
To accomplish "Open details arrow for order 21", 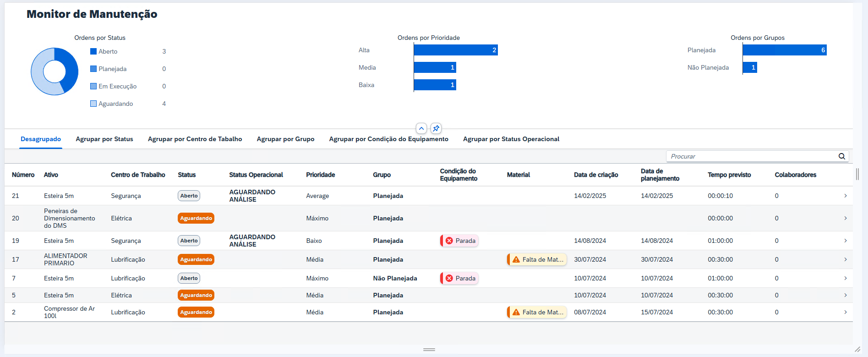I will (x=845, y=196).
